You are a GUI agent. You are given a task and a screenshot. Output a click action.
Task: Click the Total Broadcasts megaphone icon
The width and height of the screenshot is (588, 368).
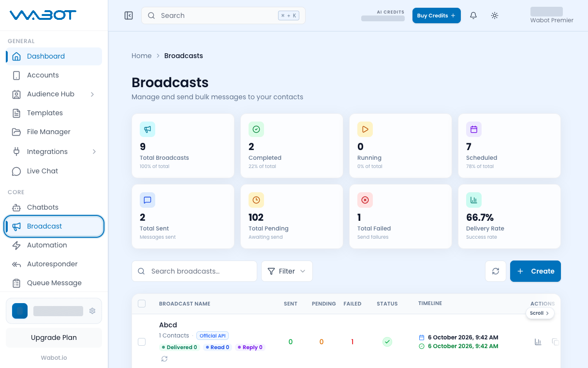pyautogui.click(x=147, y=129)
